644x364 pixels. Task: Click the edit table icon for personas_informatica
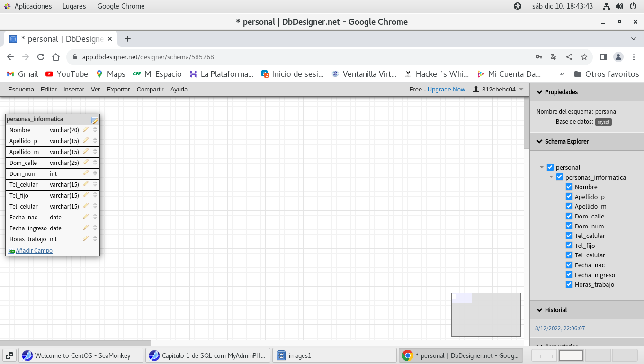95,120
